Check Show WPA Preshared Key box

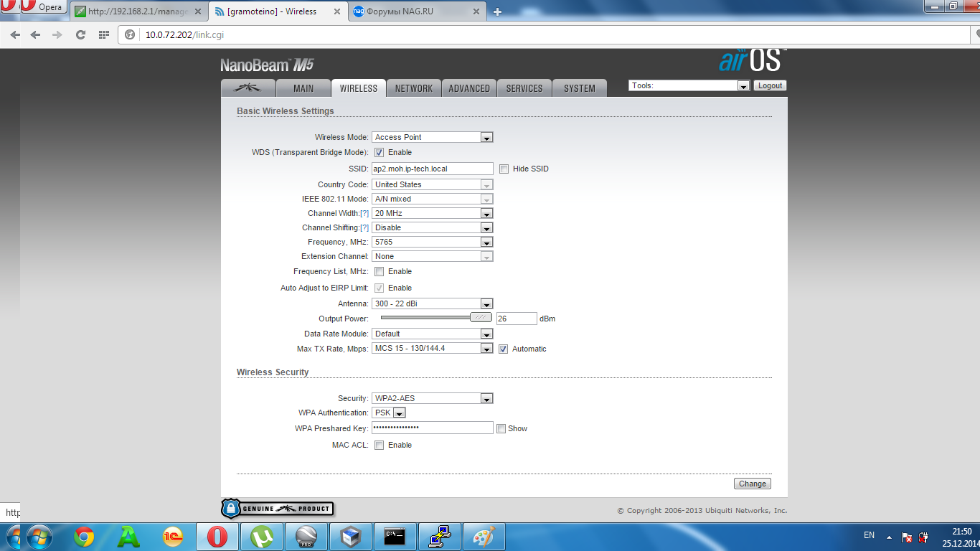501,428
